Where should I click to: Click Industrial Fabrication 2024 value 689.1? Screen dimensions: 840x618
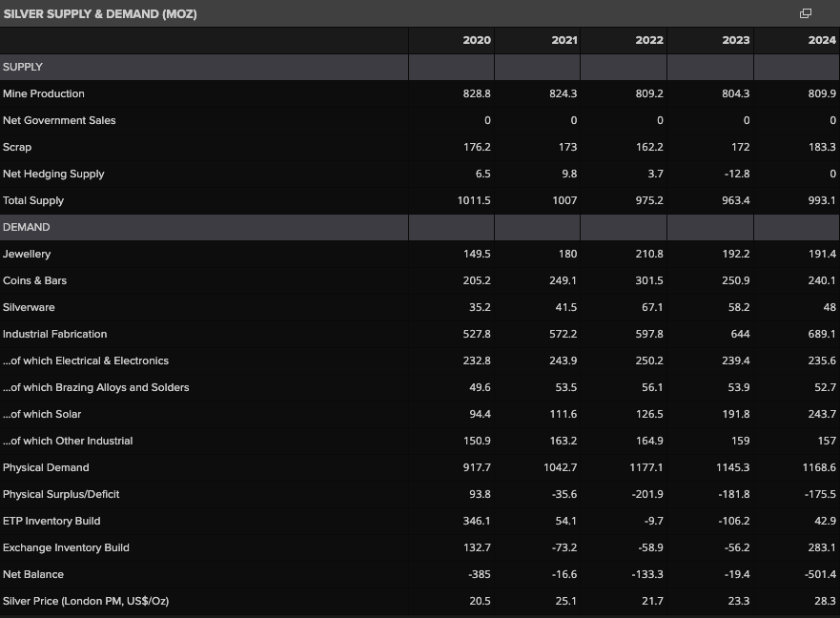click(822, 335)
